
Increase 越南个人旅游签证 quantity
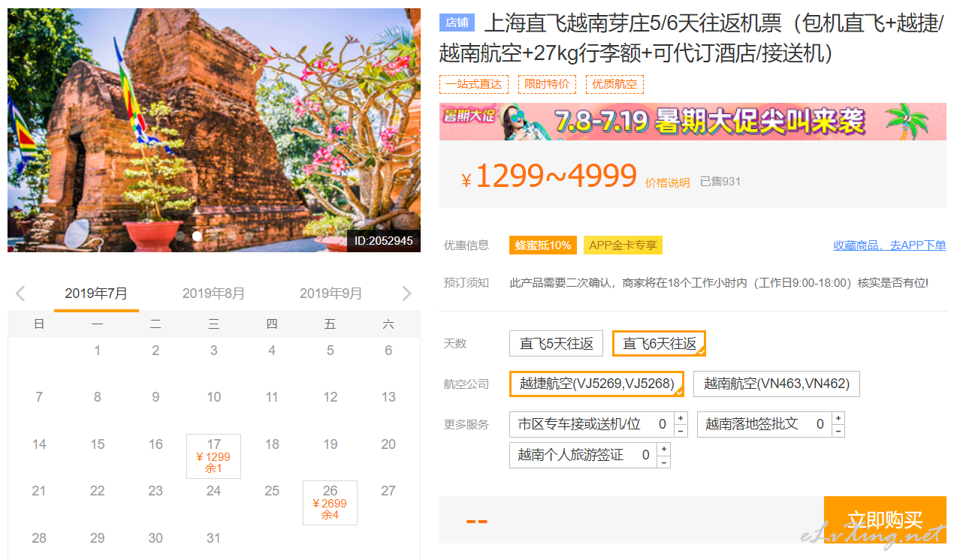tap(664, 449)
